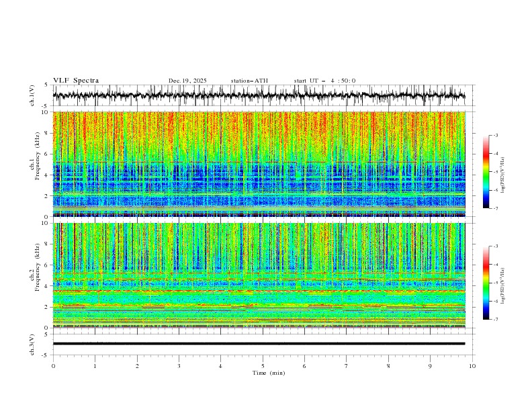
Task: Click the "ch.1(V)" axis label
Action: tap(32, 95)
